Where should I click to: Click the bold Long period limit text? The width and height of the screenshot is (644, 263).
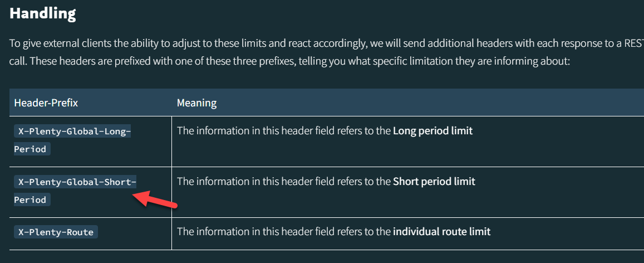point(433,131)
